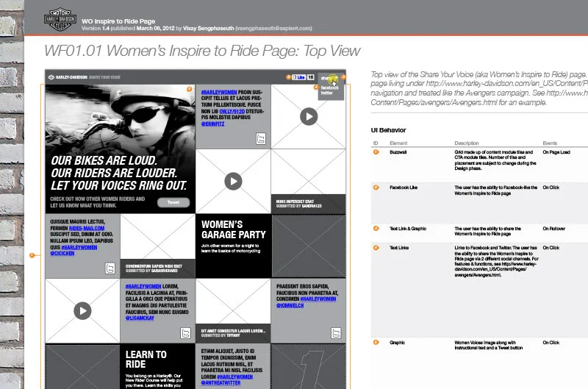588x389 pixels.
Task: Click Twitter icon in the @ERINFITZ tweet tile
Action: (x=261, y=139)
